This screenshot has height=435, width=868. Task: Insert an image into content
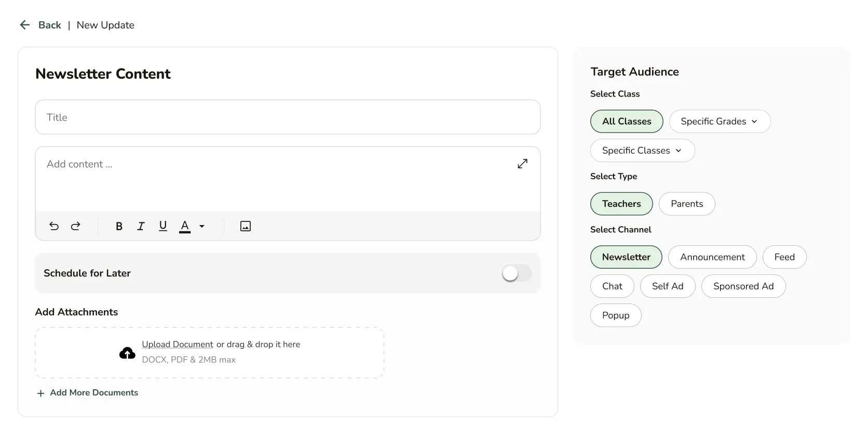click(246, 226)
